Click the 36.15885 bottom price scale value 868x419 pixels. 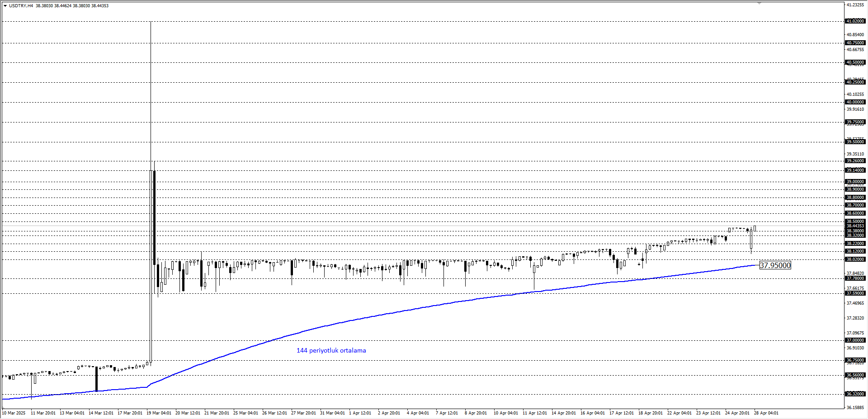click(x=855, y=408)
